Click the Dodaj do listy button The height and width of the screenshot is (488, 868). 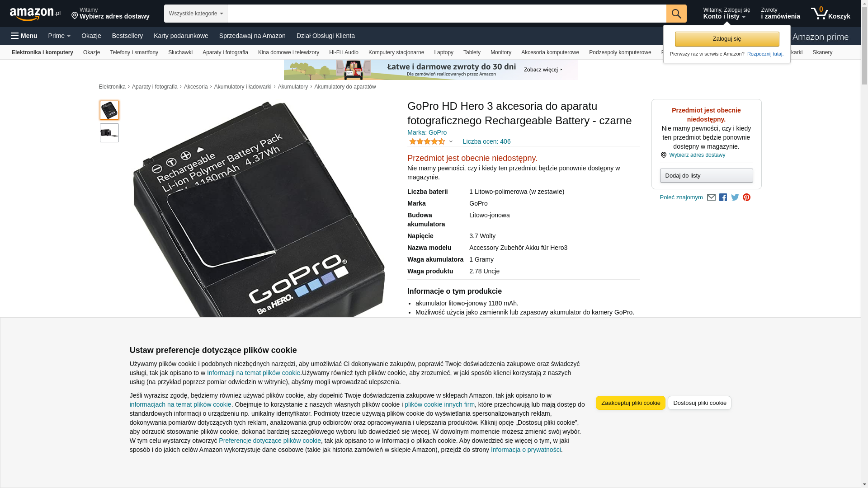coord(706,175)
